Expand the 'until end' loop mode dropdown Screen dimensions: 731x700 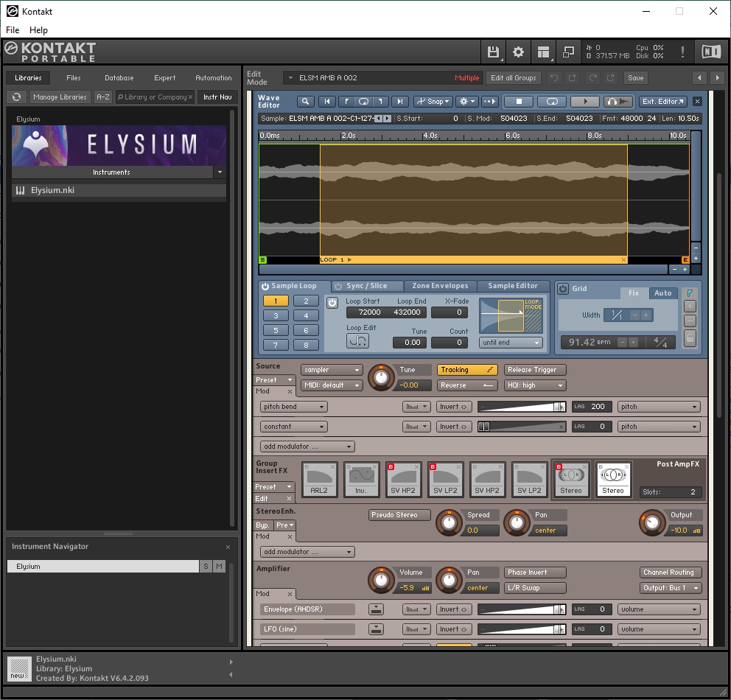pyautogui.click(x=511, y=343)
